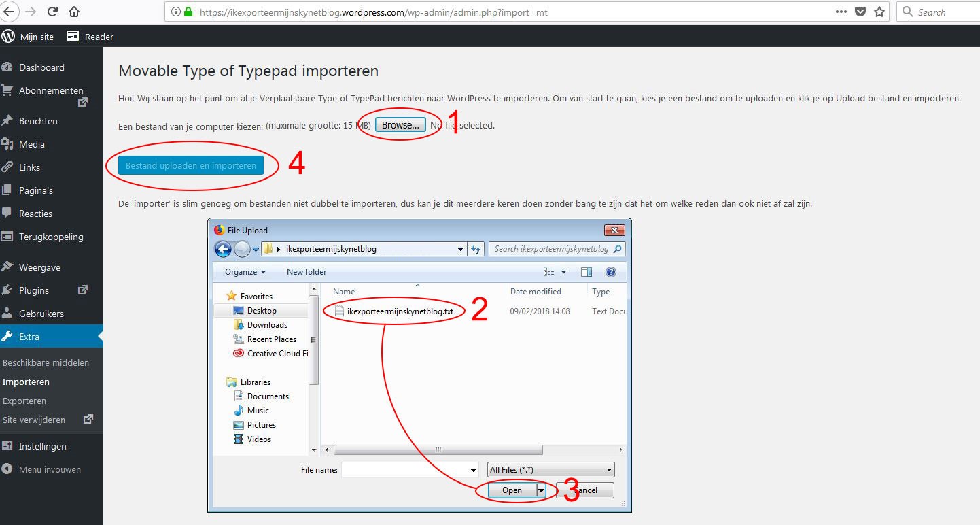Click the search field in File Upload dialog
This screenshot has height=525, width=980.
tap(557, 249)
